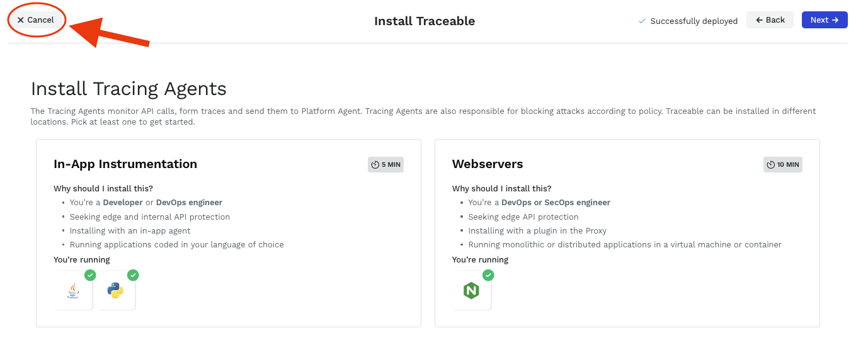This screenshot has height=338, width=868.
Task: Click the Java language icon
Action: [x=74, y=291]
